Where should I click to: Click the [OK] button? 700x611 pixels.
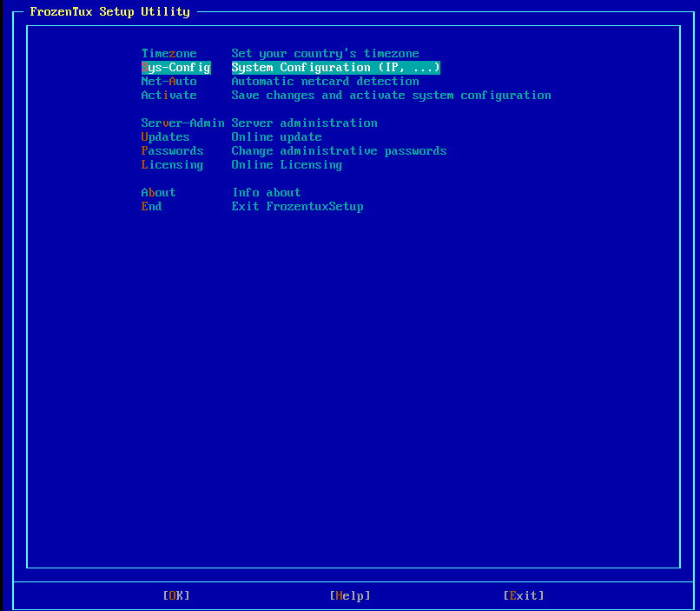(176, 595)
